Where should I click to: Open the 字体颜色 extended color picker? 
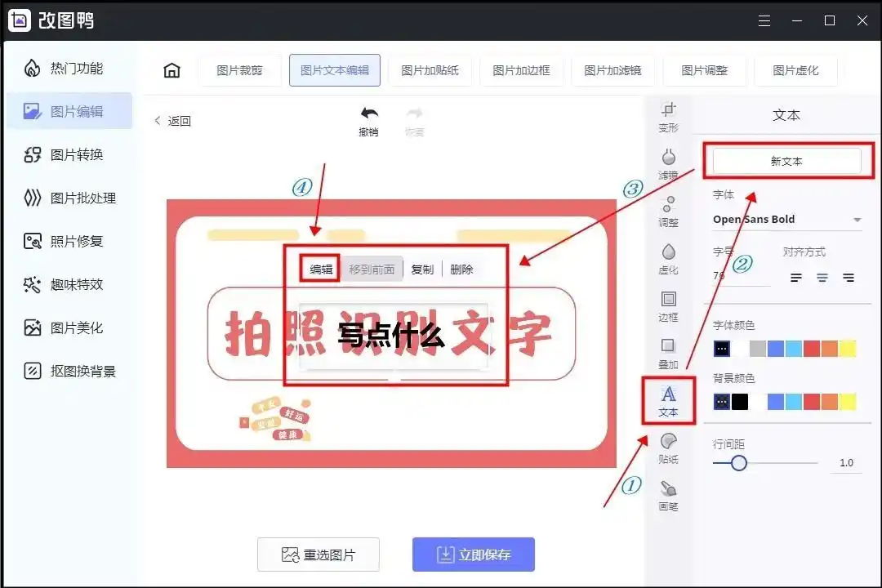click(x=721, y=348)
